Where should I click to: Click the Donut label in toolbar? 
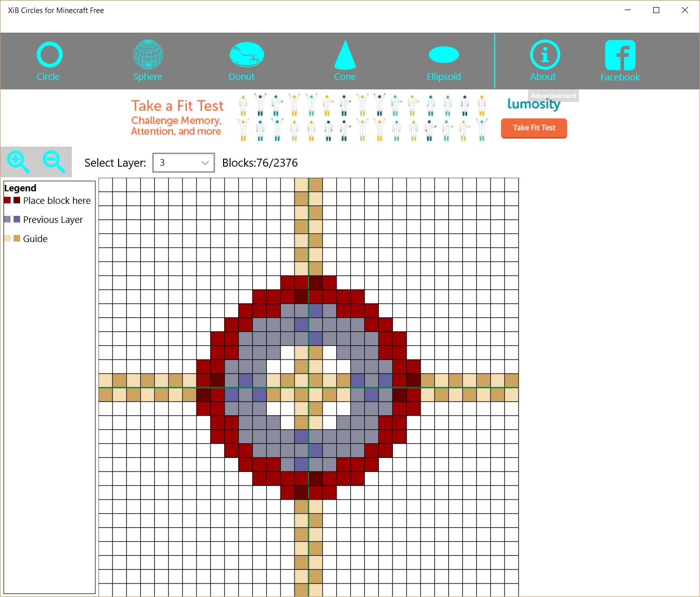pos(242,77)
